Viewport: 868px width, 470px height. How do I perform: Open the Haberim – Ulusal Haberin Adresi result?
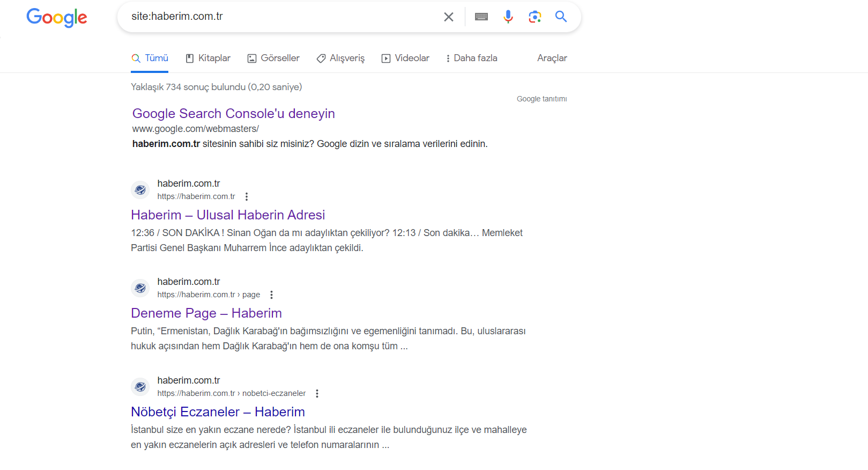(x=228, y=215)
